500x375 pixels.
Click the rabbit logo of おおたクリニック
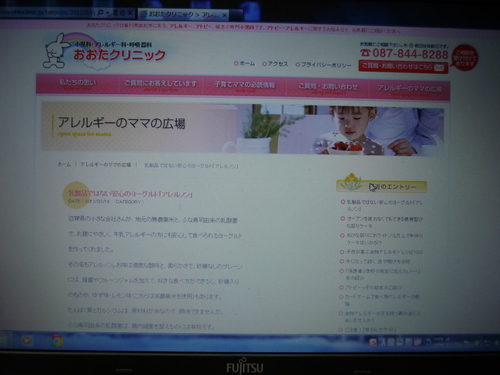[55, 51]
